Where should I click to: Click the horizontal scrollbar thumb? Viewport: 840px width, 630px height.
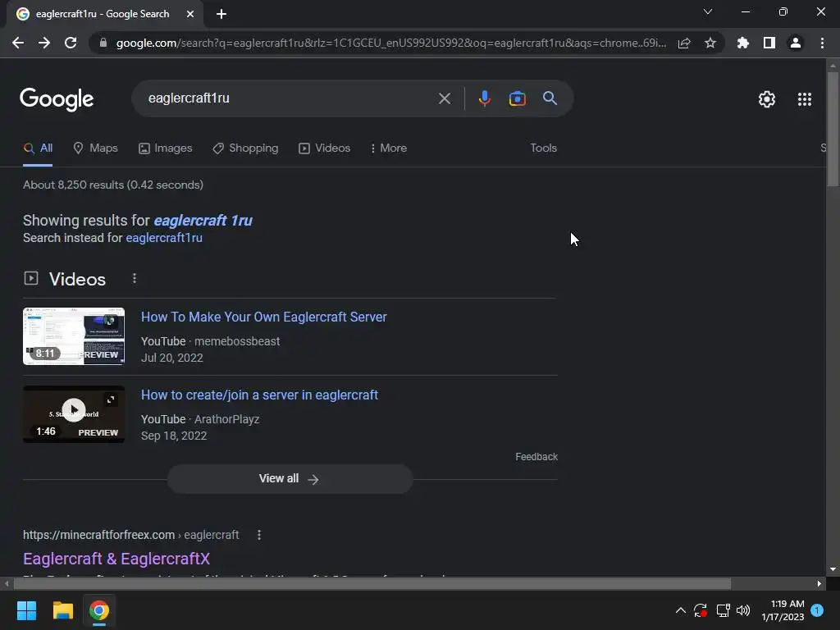pos(372,583)
